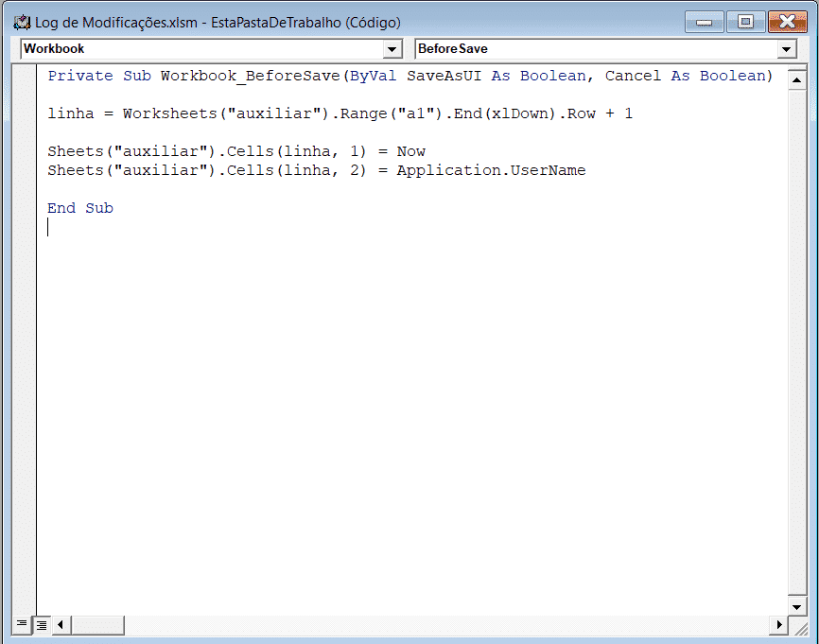Screen dimensions: 819x644
Task: Switch to Full Module View icon
Action: click(42, 624)
